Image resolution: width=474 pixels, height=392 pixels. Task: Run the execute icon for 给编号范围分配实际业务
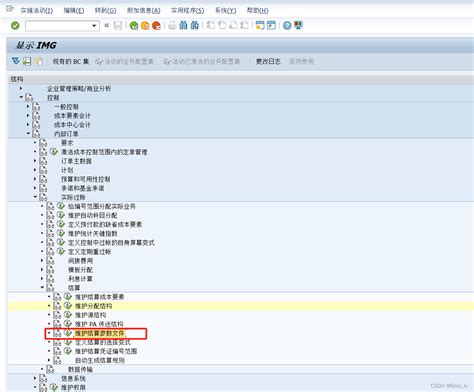pyautogui.click(x=61, y=206)
